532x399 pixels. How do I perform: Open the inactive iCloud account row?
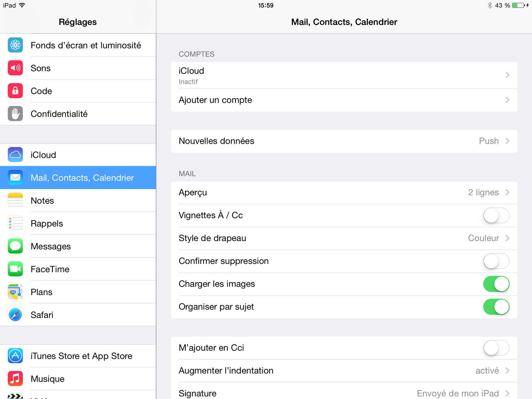344,75
